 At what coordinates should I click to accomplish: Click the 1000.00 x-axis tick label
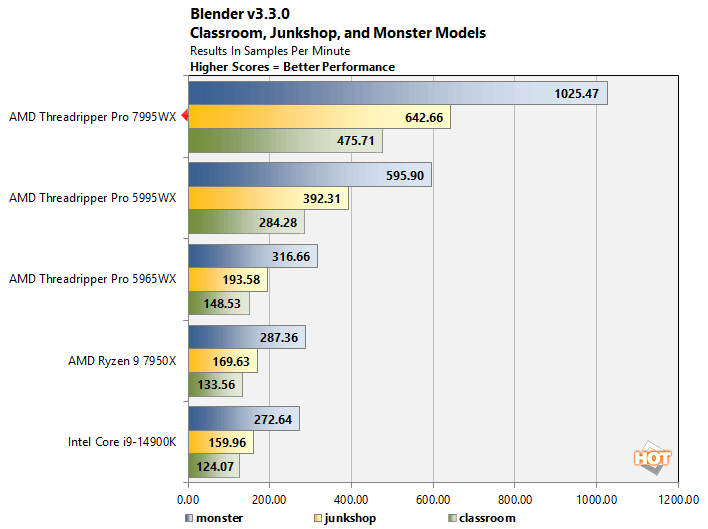pos(596,500)
